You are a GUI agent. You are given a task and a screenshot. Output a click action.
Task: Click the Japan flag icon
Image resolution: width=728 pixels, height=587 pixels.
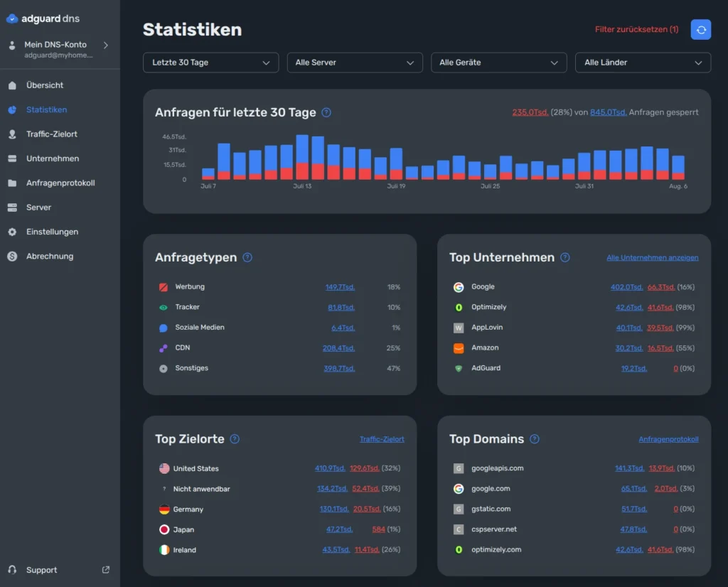(164, 529)
